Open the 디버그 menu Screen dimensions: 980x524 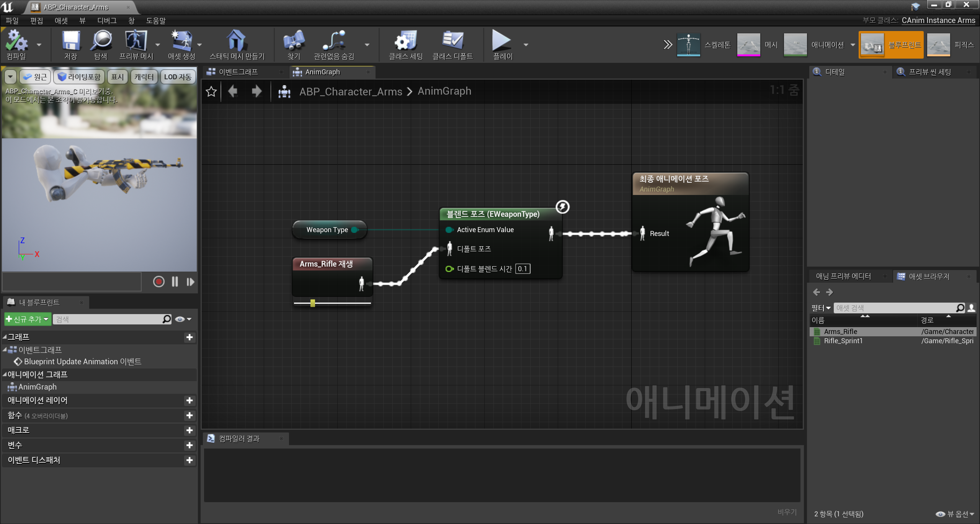click(x=107, y=20)
